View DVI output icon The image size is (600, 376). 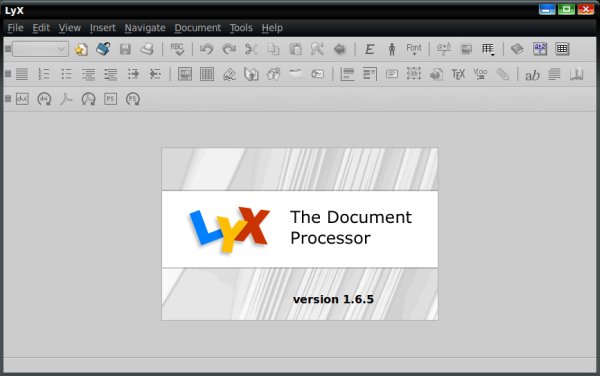[22, 99]
